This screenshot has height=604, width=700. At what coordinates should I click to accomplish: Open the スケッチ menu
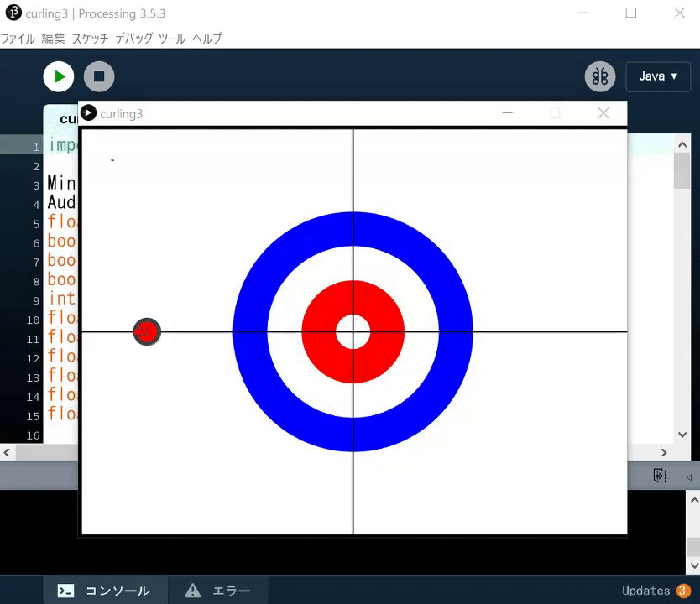(x=90, y=38)
